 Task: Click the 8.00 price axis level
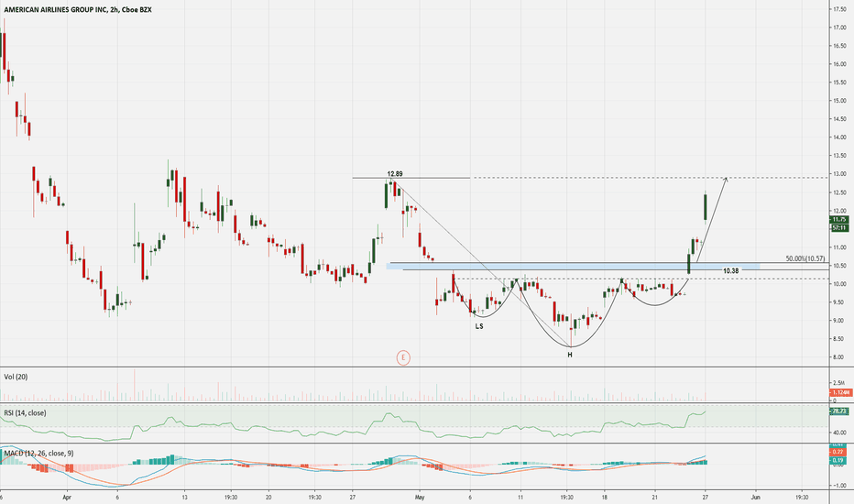pyautogui.click(x=838, y=357)
